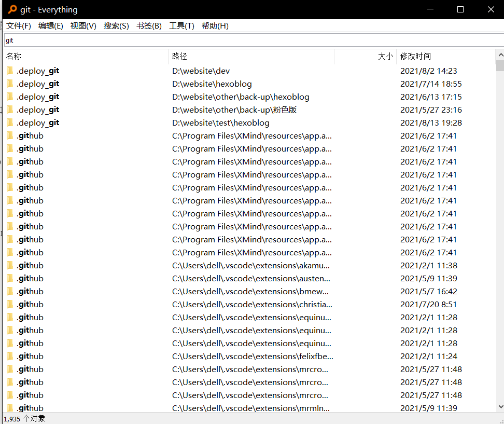Open the 搜索(S) menu

point(116,26)
